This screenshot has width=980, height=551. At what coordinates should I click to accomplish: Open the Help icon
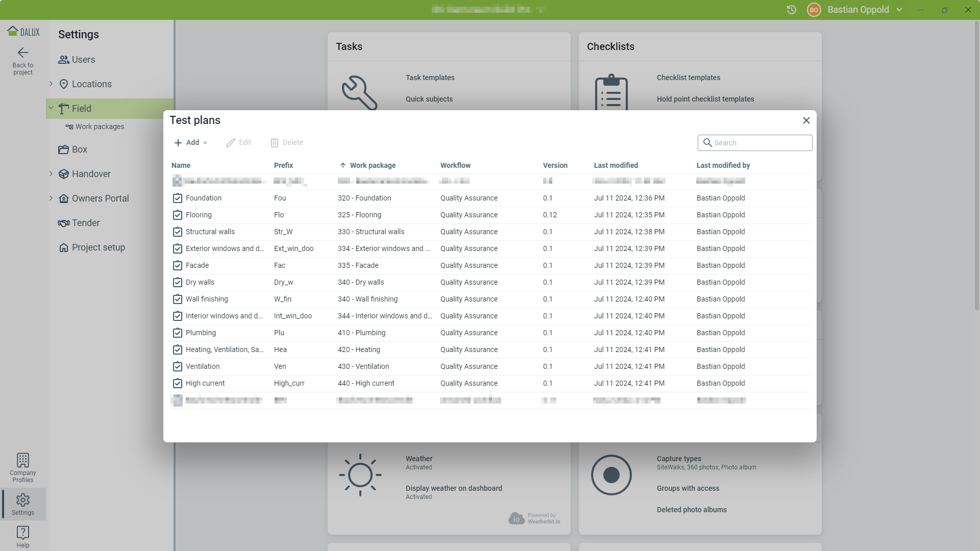23,537
